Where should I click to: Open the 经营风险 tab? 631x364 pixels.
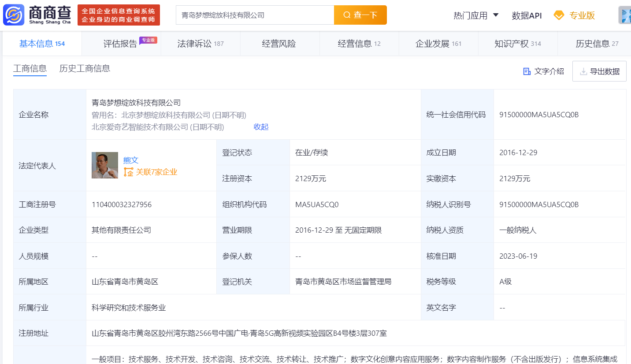(278, 44)
